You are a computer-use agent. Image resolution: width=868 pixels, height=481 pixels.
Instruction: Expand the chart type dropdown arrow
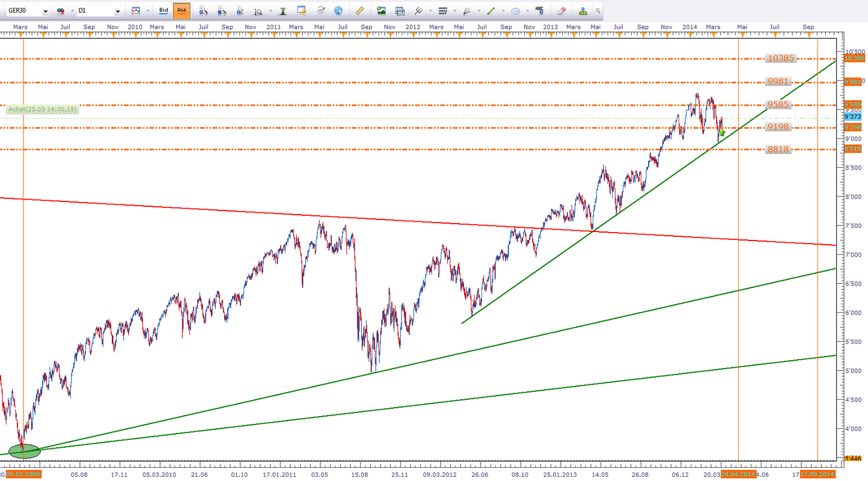(x=147, y=11)
